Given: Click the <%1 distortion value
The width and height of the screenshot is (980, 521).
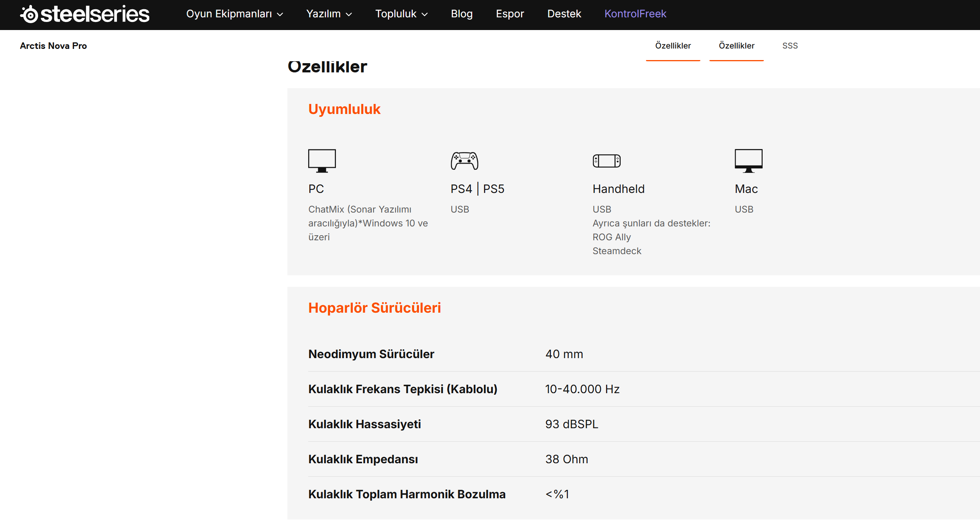Looking at the screenshot, I should pyautogui.click(x=557, y=494).
